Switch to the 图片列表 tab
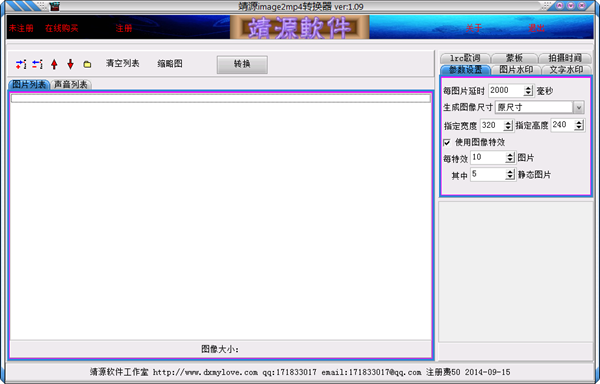The width and height of the screenshot is (600, 384). point(29,85)
